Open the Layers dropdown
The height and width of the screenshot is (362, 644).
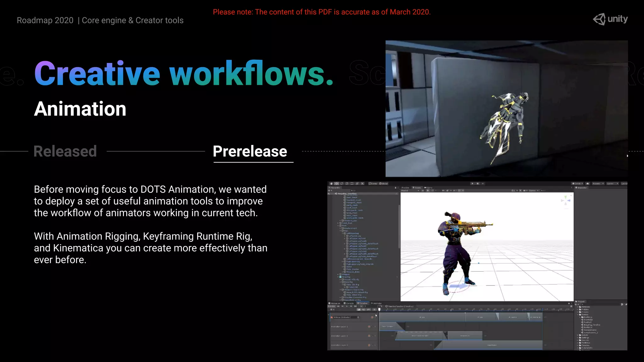613,184
